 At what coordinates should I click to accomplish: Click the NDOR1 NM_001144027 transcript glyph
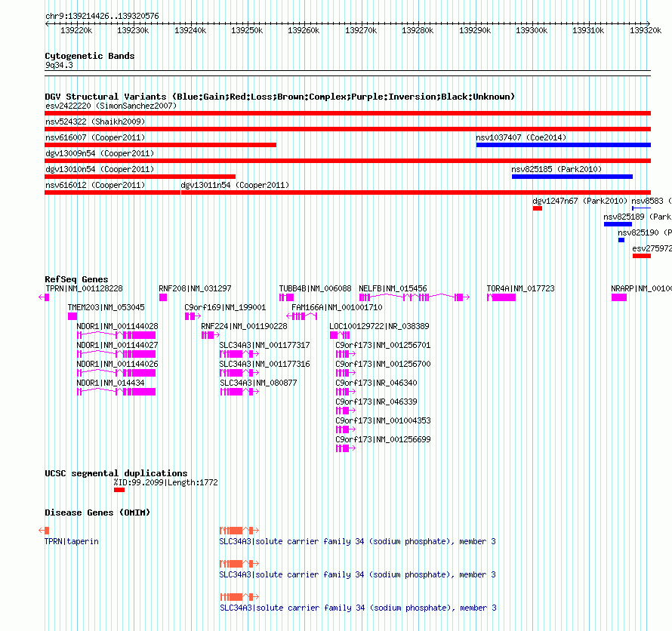(116, 354)
